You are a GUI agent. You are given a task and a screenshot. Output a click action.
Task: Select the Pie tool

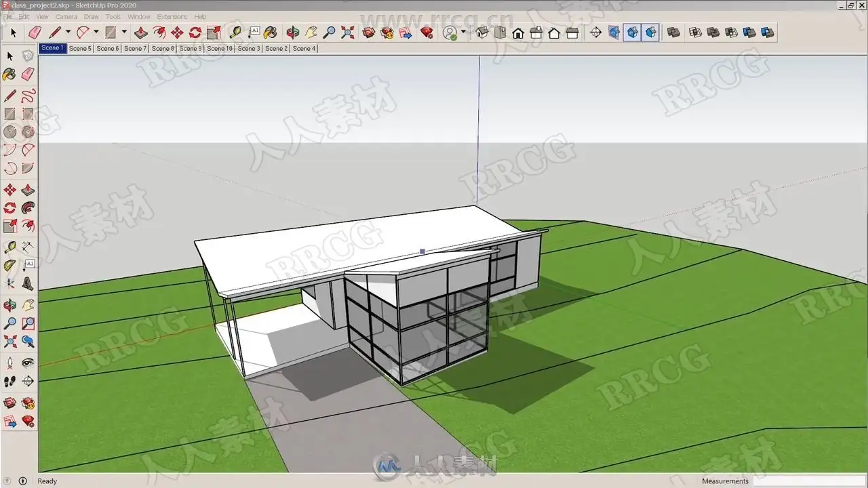[28, 169]
